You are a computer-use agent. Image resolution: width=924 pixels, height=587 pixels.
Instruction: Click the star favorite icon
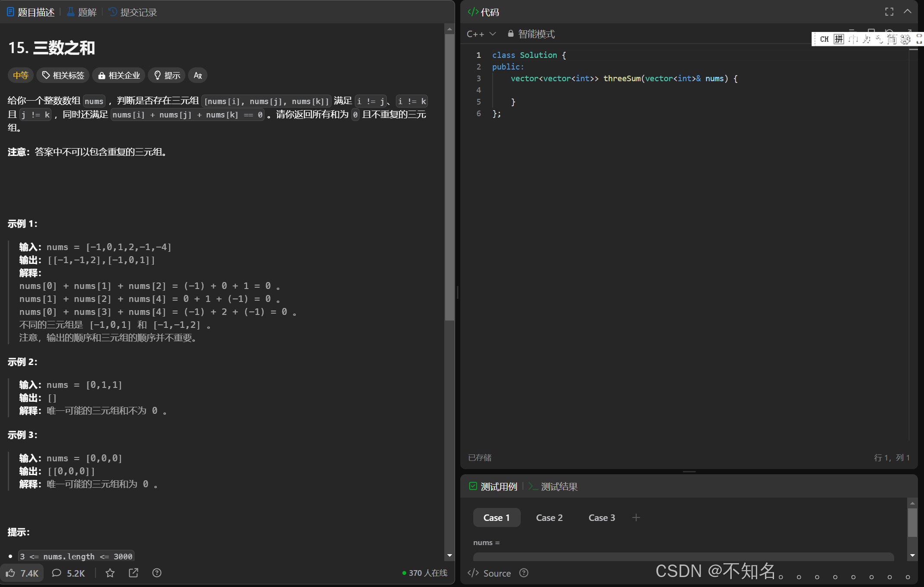110,573
